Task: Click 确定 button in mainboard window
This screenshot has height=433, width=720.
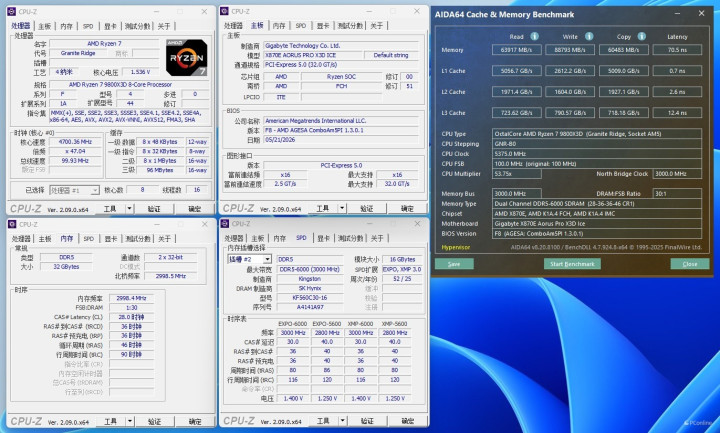Action: point(407,208)
